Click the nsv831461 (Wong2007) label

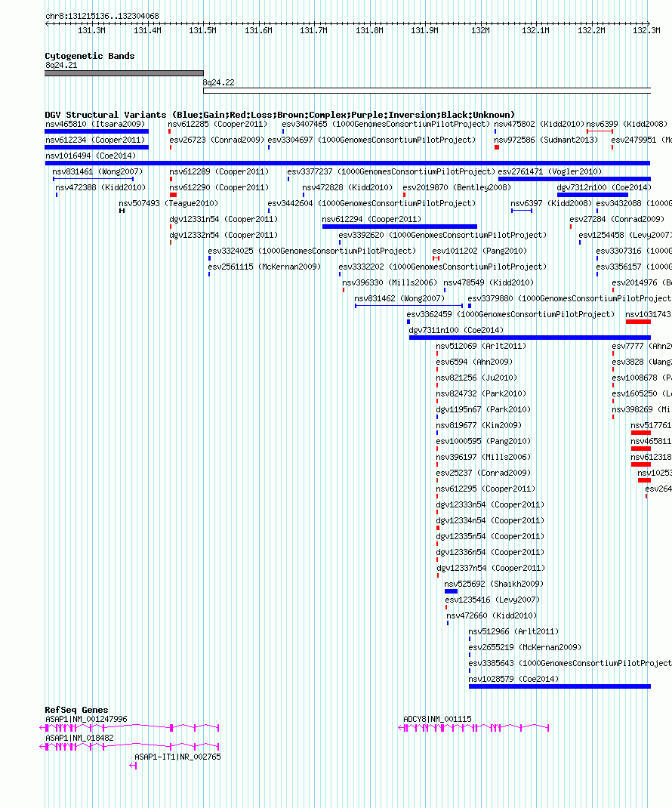97,171
